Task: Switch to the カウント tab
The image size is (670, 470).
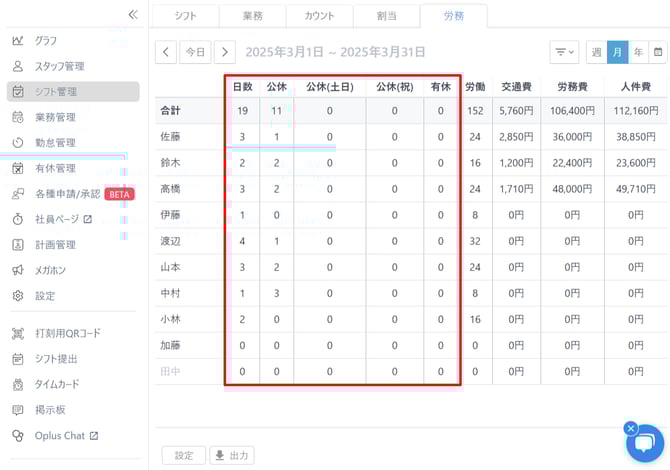Action: [x=319, y=16]
